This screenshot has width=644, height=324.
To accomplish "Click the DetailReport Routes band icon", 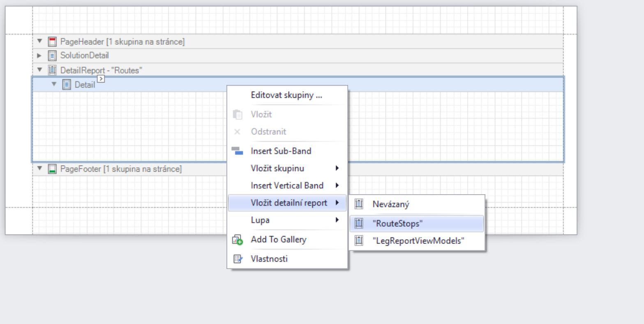I will pos(52,71).
